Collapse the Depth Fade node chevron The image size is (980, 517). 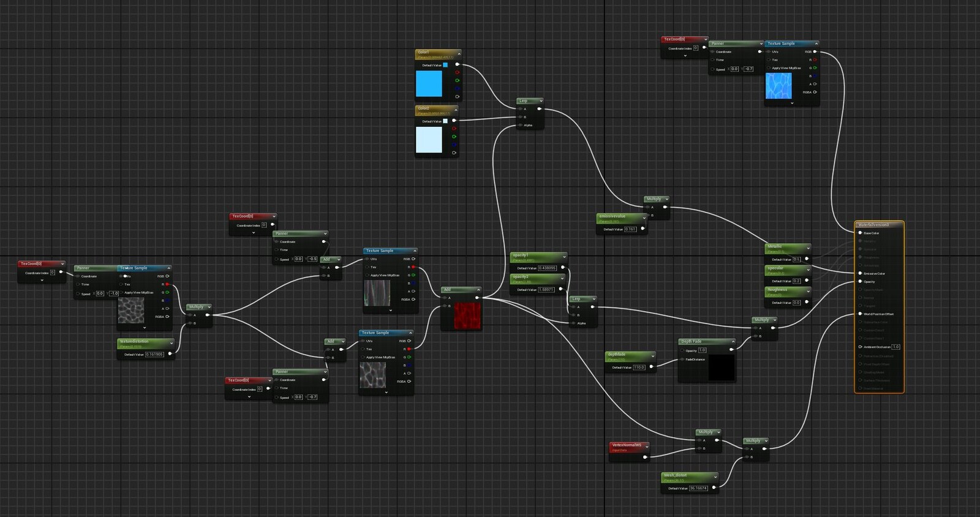pos(733,341)
